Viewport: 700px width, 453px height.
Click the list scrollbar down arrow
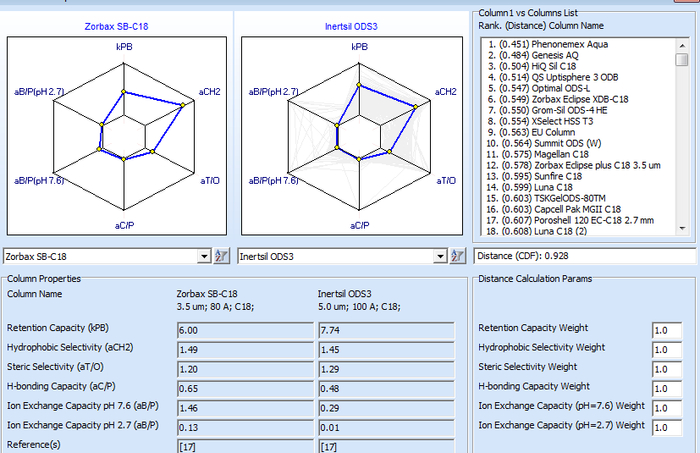tap(682, 228)
